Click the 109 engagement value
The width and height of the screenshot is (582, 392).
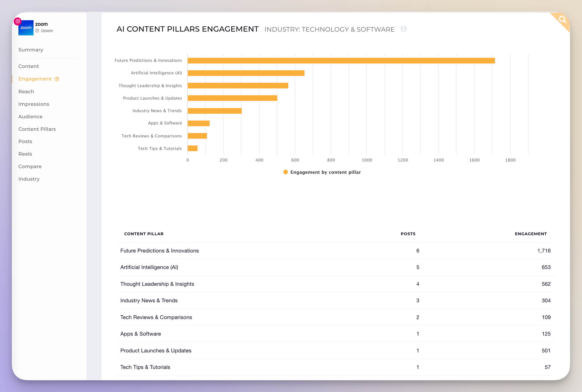pyautogui.click(x=546, y=317)
